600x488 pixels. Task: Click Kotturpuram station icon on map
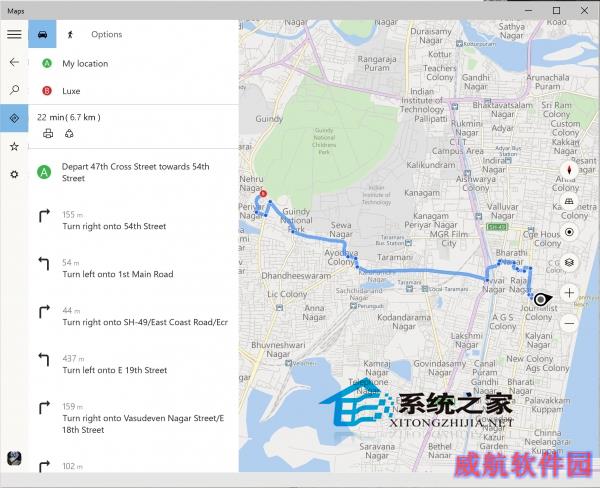[459, 44]
